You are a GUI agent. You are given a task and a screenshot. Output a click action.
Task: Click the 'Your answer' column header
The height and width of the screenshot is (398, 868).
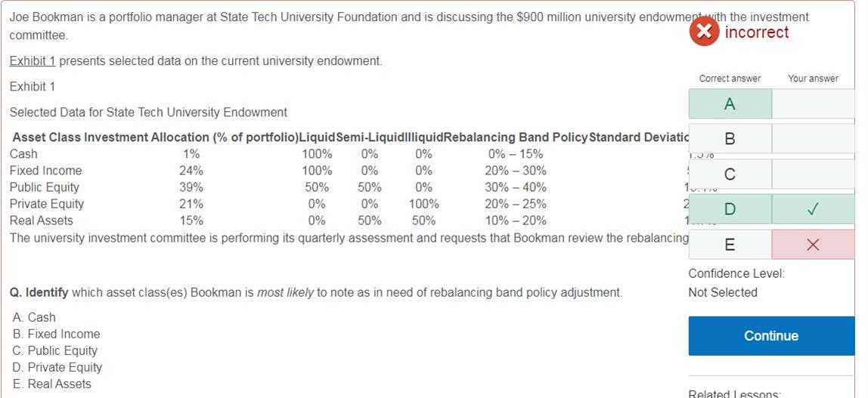pos(813,79)
